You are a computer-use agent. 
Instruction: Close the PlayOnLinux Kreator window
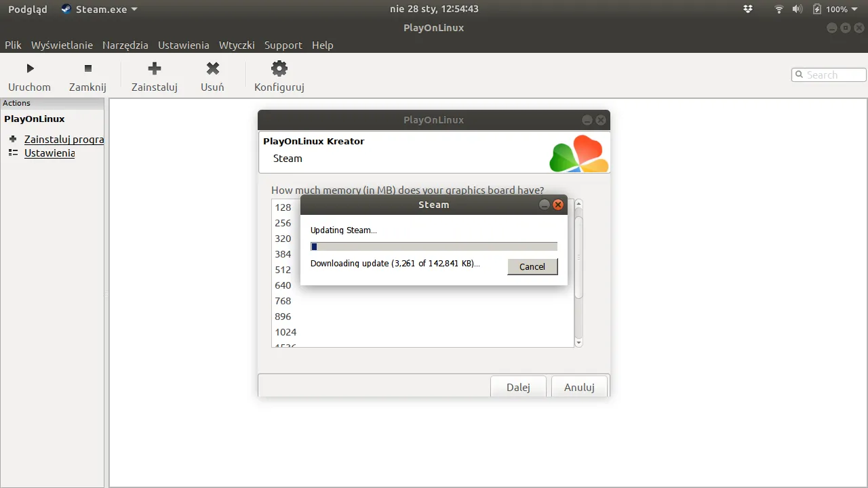(601, 120)
